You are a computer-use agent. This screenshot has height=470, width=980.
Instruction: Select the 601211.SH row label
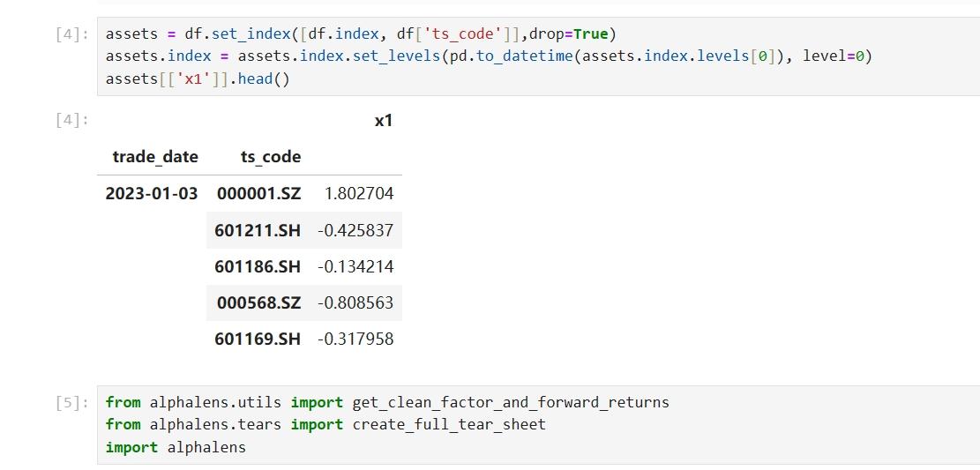point(258,230)
